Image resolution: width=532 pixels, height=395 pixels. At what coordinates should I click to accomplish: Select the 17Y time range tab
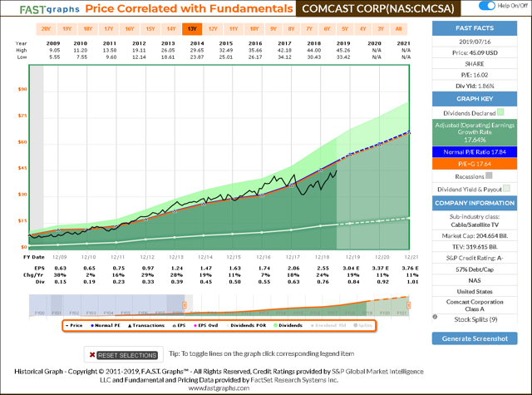pyautogui.click(x=109, y=29)
